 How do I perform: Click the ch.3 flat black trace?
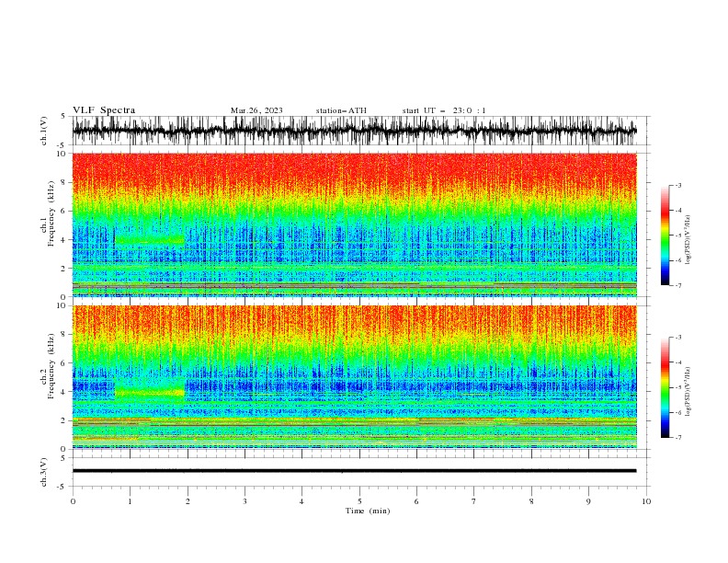[355, 471]
